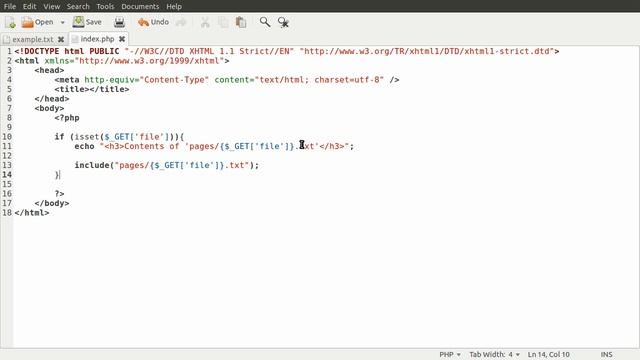The height and width of the screenshot is (360, 640).
Task: Copy selection with the copy icon
Action: click(223, 22)
